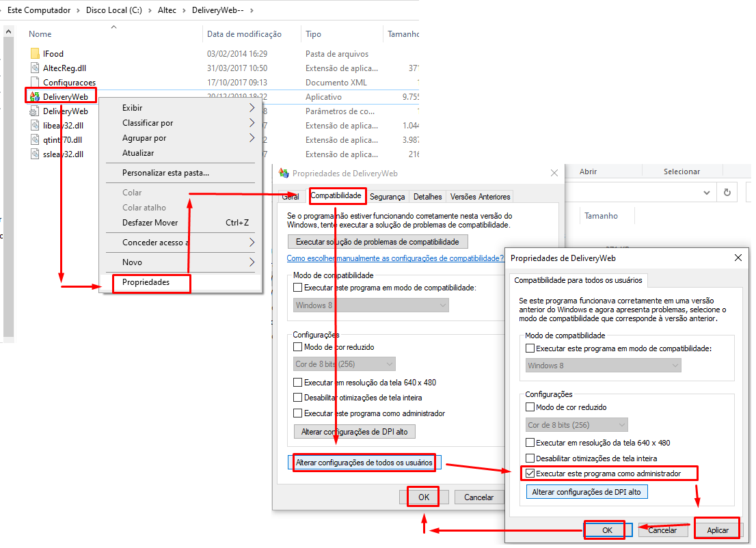Select the IFood folder icon
The height and width of the screenshot is (548, 756).
tap(35, 53)
